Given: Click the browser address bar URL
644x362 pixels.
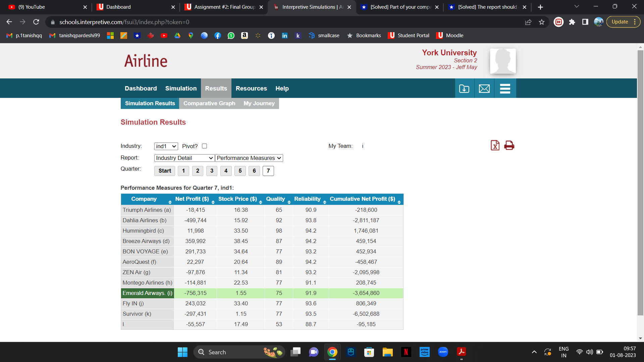Looking at the screenshot, I should 124,22.
